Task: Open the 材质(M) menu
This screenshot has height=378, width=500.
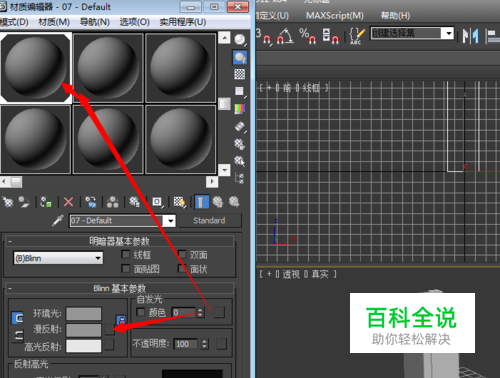Action: [x=54, y=22]
